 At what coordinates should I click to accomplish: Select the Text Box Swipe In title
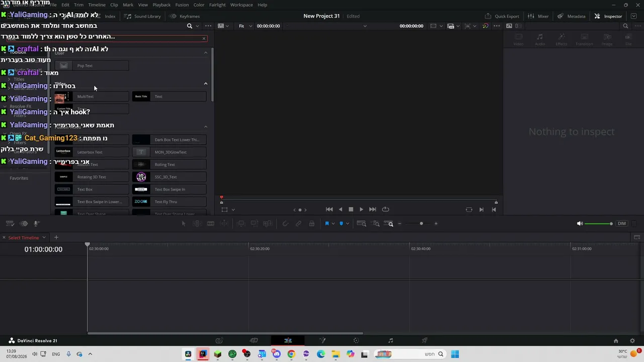pos(169,189)
